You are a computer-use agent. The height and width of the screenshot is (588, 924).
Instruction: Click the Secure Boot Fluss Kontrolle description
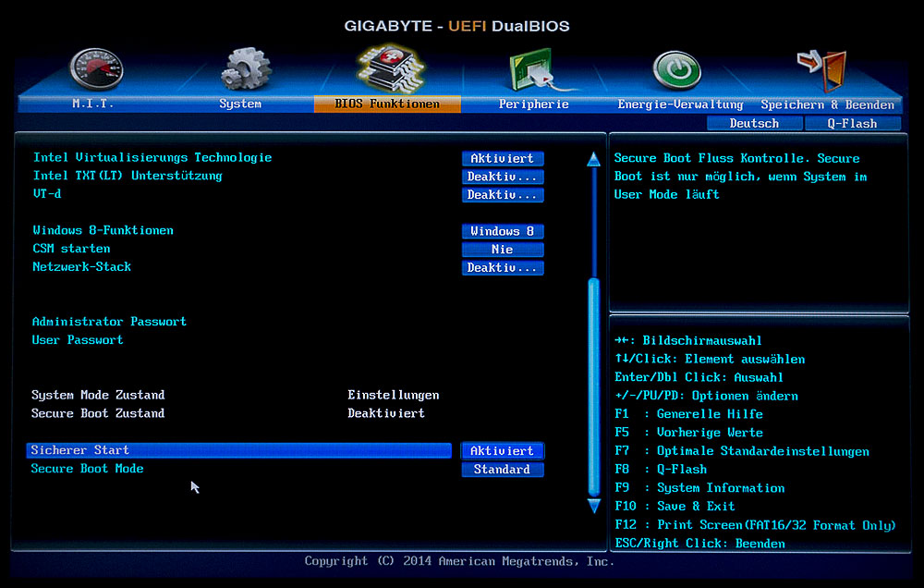point(741,176)
